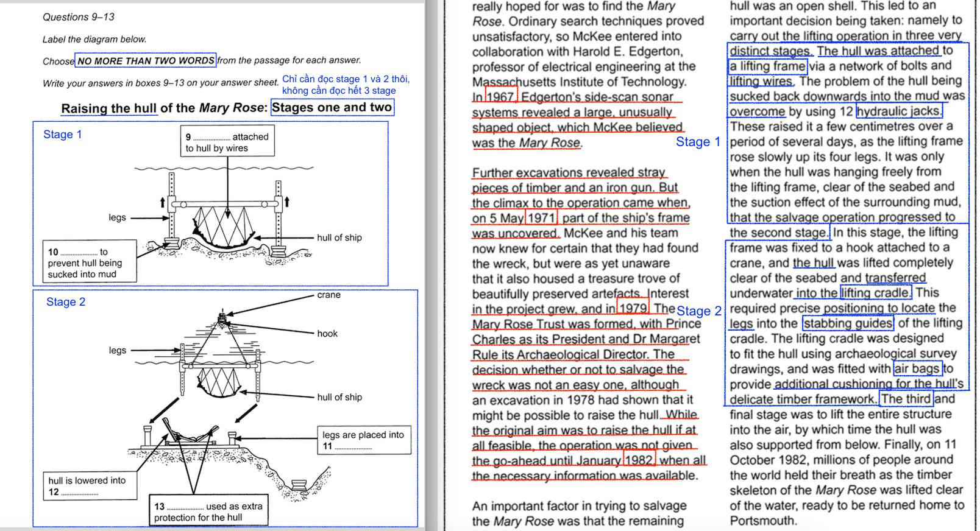Click the highlighted "hydraulic jacks" phrase
This screenshot has width=980, height=531.
[899, 111]
